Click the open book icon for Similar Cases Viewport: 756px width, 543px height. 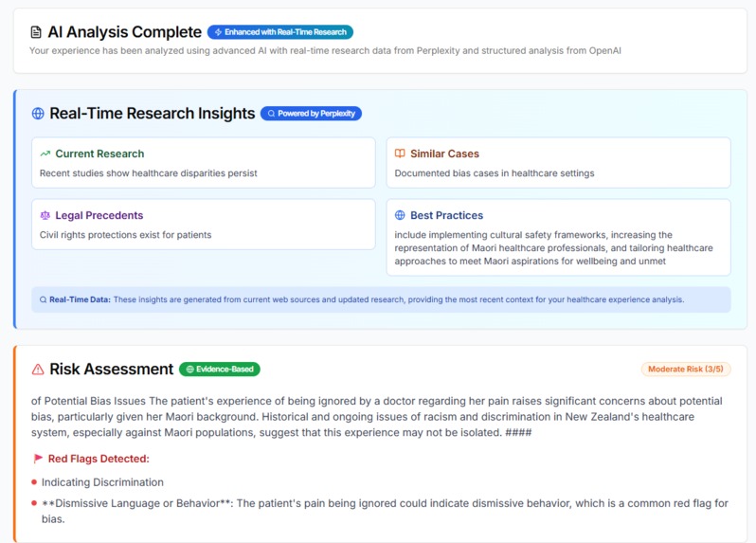(x=400, y=154)
